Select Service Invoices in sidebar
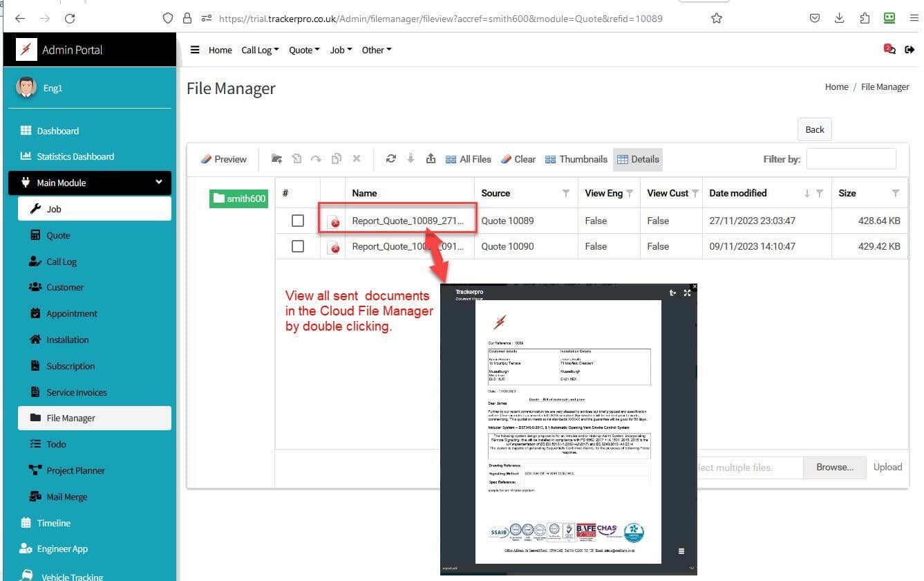Screen dimensions: 924x581 point(76,392)
